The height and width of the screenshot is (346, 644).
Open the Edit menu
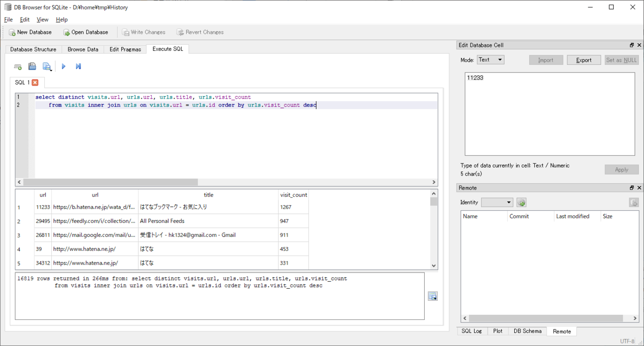pyautogui.click(x=25, y=20)
